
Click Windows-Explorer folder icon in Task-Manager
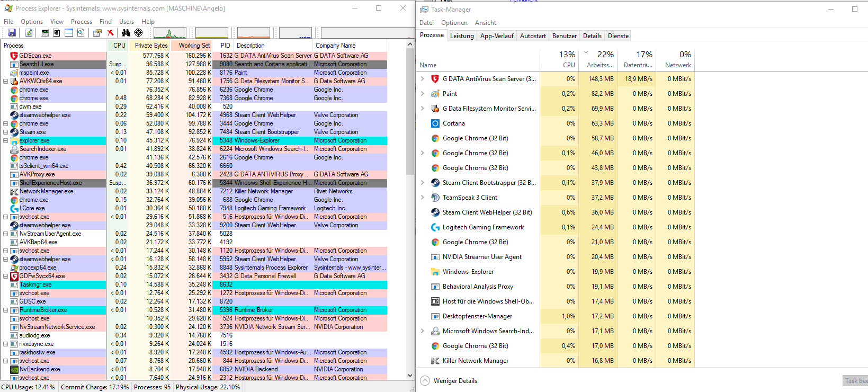tap(435, 272)
